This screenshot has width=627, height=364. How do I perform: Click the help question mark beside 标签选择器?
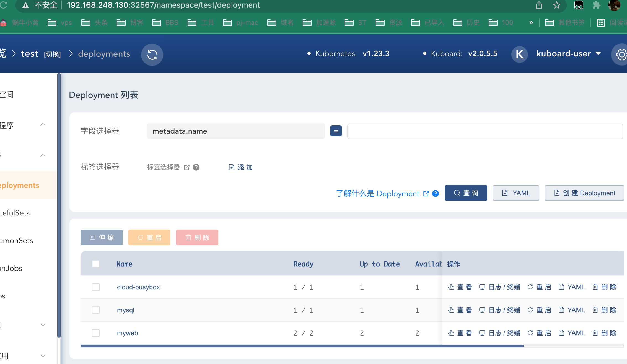coord(196,167)
